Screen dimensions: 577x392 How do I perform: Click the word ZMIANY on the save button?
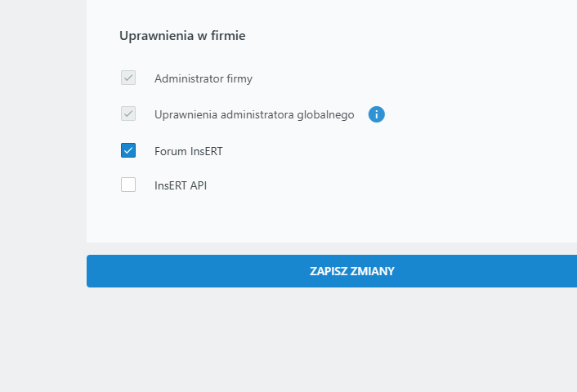373,271
